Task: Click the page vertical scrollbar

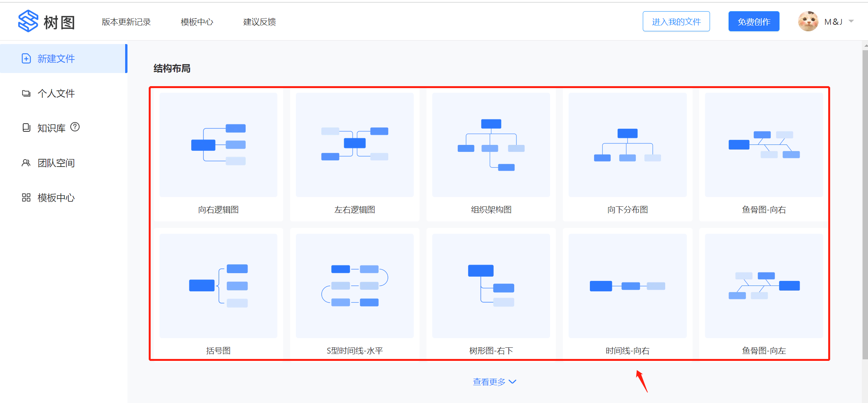Action: (x=865, y=205)
